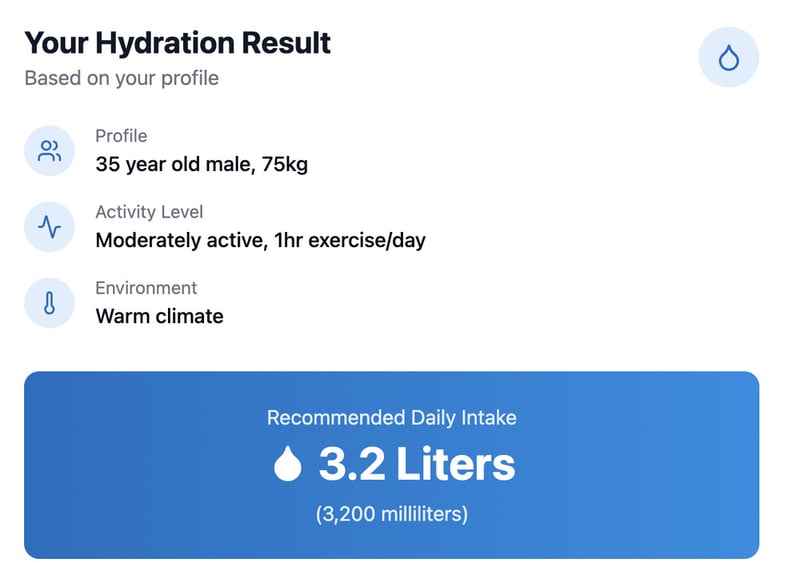
Task: Click the 3.2 number in the result
Action: coord(351,464)
